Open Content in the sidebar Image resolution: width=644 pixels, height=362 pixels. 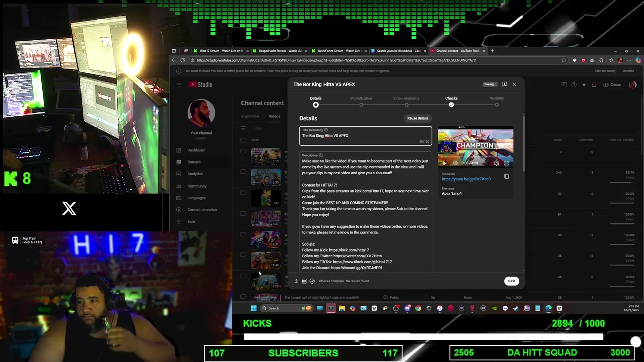(x=194, y=162)
